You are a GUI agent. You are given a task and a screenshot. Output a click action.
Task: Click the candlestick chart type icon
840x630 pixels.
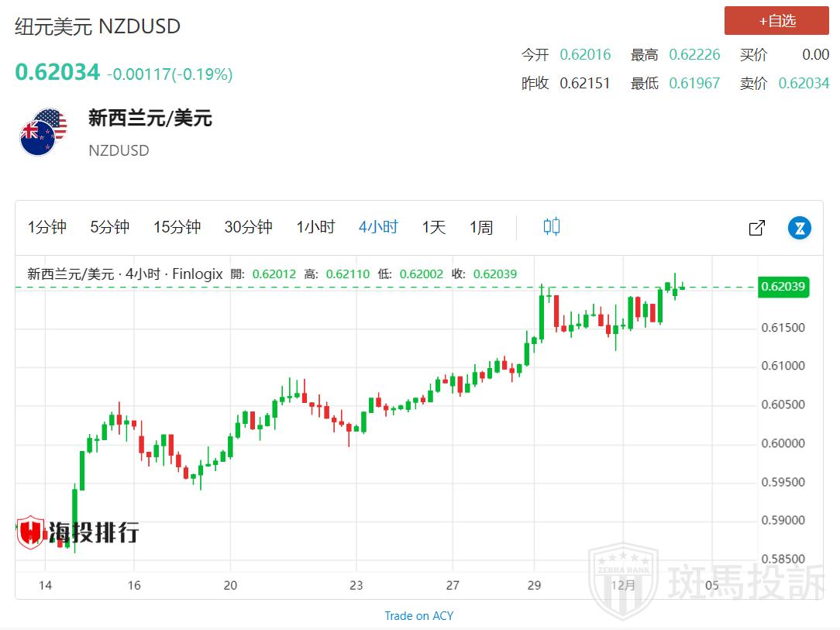coord(551,227)
